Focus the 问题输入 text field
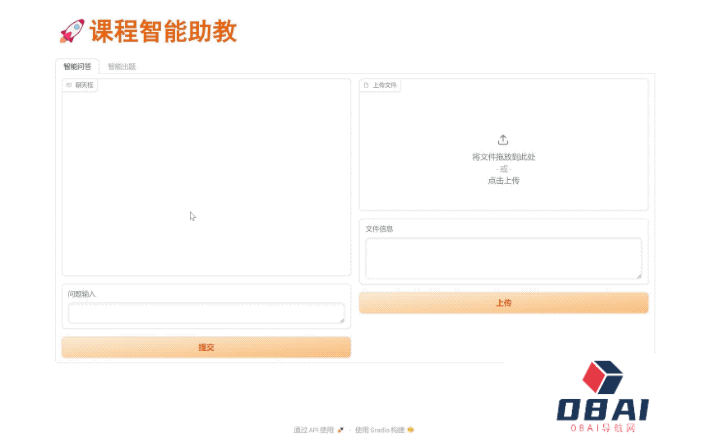This screenshot has width=710, height=443. pos(206,313)
